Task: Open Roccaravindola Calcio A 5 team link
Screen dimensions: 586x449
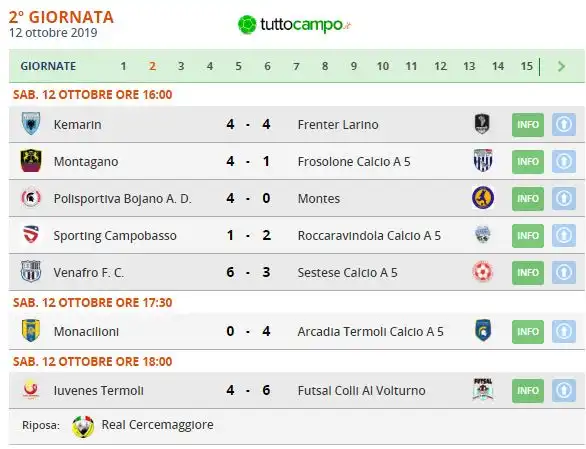Action: [x=369, y=236]
